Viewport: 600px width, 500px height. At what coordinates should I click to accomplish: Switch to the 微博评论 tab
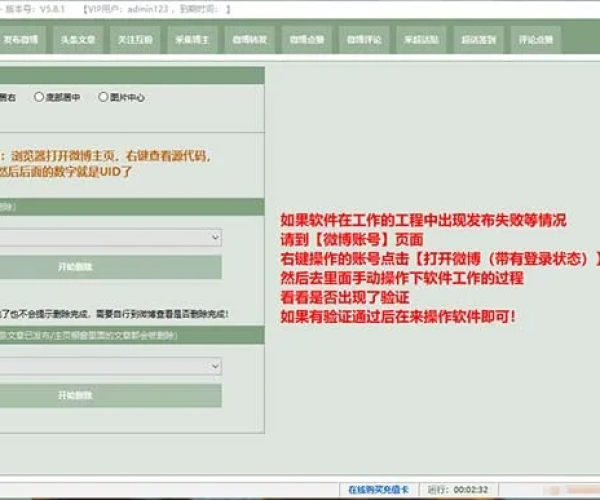coord(364,39)
